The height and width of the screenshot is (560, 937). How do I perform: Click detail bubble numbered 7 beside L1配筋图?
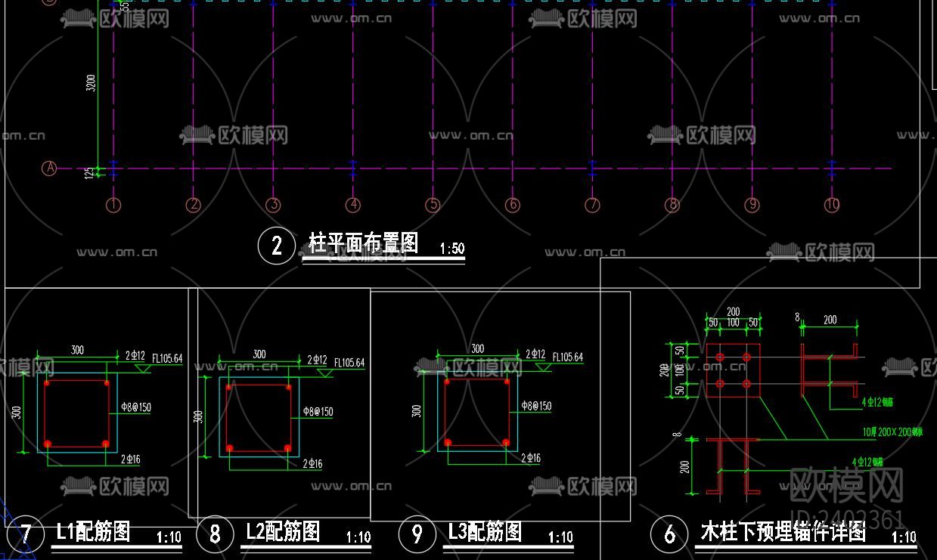click(24, 533)
